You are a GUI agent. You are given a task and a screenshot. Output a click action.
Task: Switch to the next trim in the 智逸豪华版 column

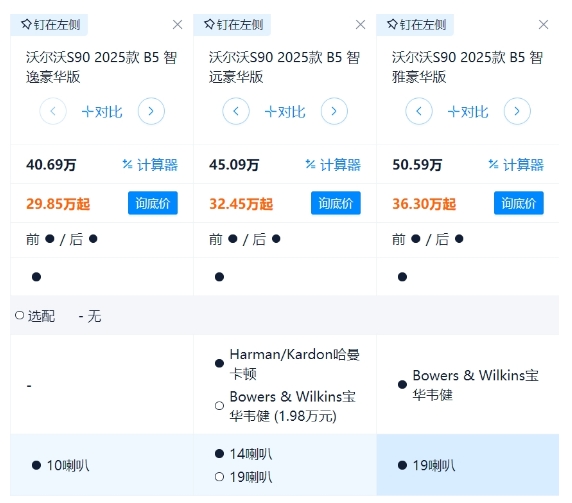[x=151, y=111]
